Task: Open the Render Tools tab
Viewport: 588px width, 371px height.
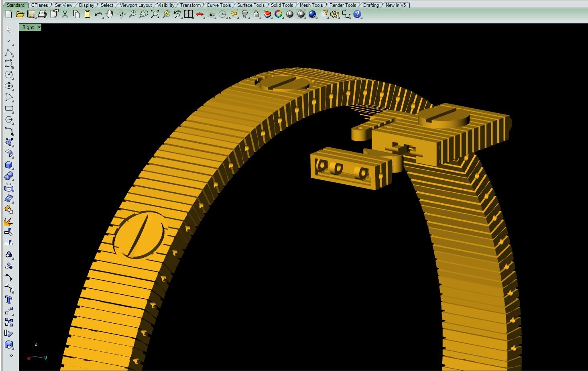Action: point(342,5)
